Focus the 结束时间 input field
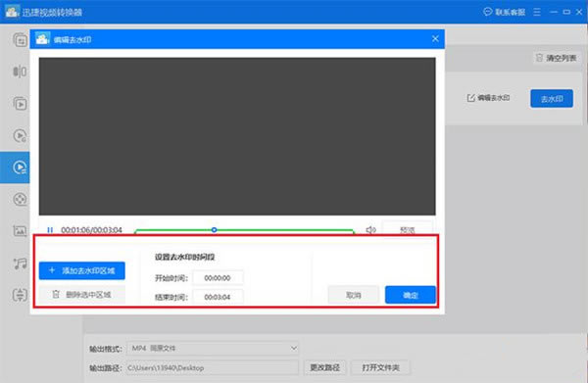588x383 pixels. [218, 297]
